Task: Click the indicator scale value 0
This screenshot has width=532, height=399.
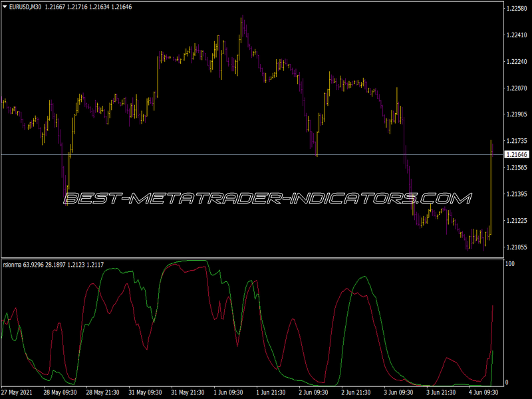Action: (x=507, y=383)
